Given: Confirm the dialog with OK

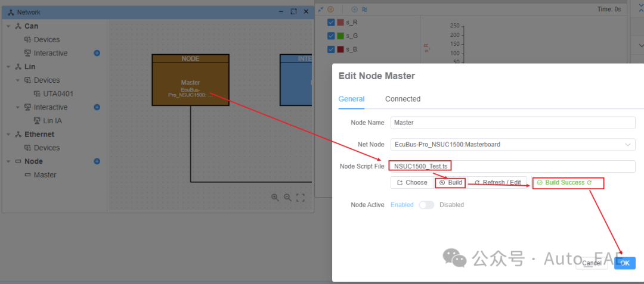Looking at the screenshot, I should click(x=625, y=263).
